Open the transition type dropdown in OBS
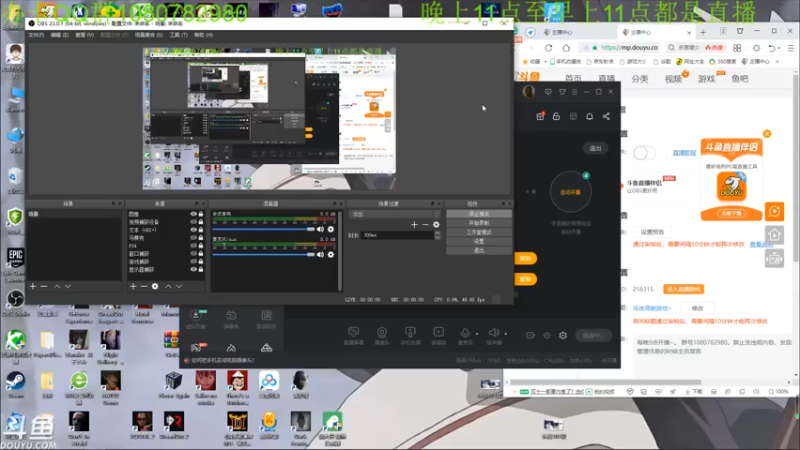 (394, 214)
